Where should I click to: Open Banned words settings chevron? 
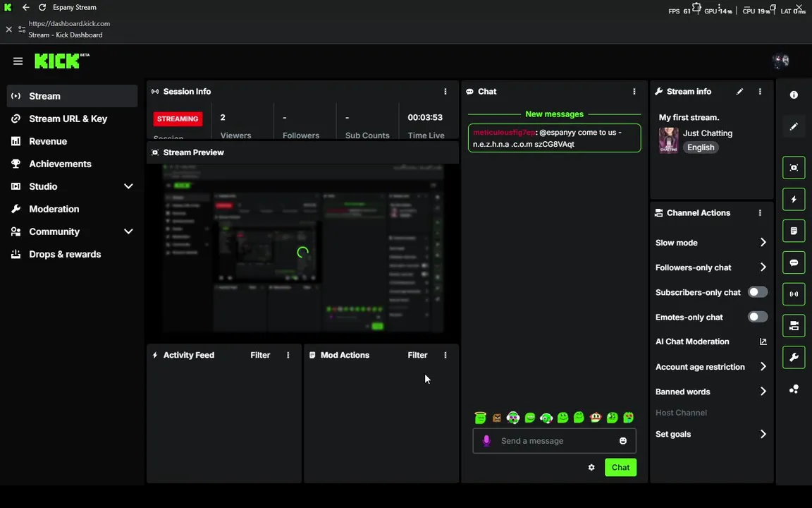pos(763,392)
